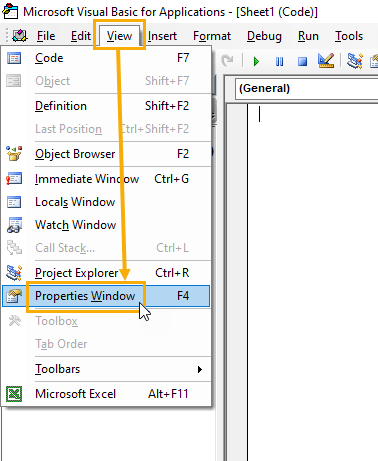Open the (General) object dropdown

click(306, 88)
